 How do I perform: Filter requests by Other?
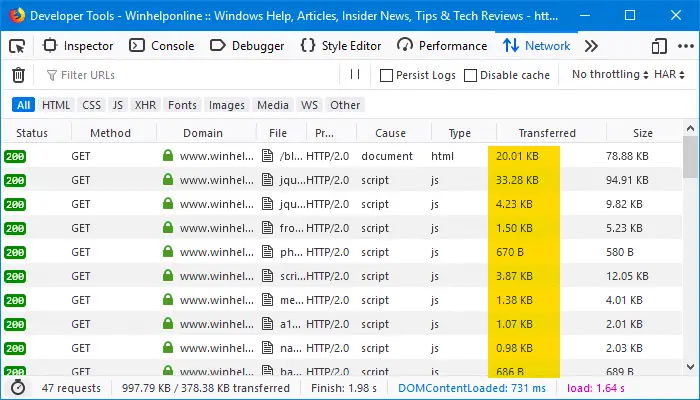(x=345, y=105)
